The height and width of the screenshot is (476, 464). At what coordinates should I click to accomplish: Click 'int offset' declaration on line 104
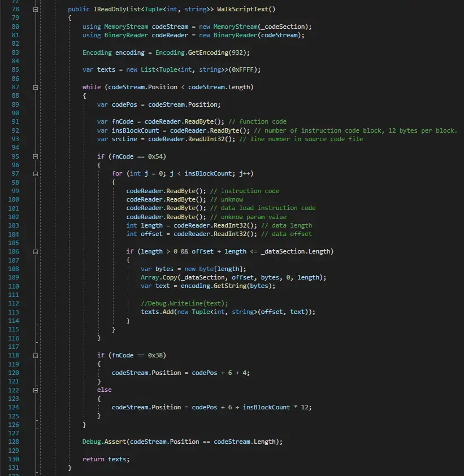coord(144,234)
